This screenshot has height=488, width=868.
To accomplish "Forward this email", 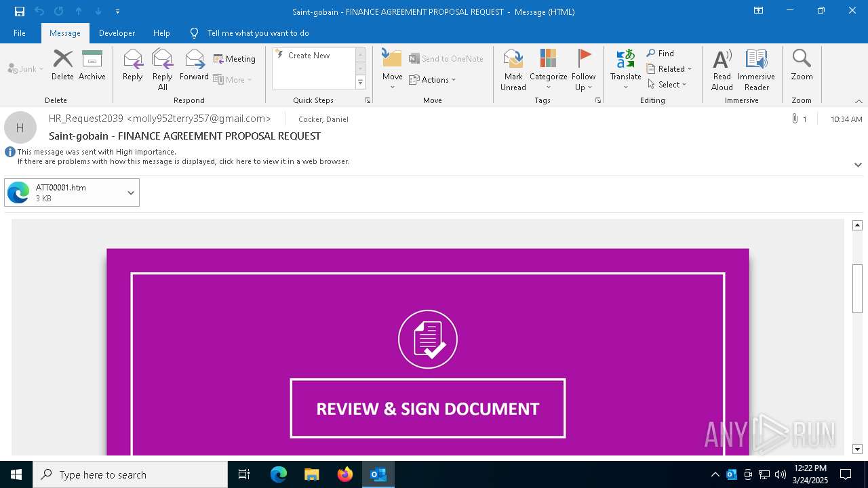I will 195,65.
